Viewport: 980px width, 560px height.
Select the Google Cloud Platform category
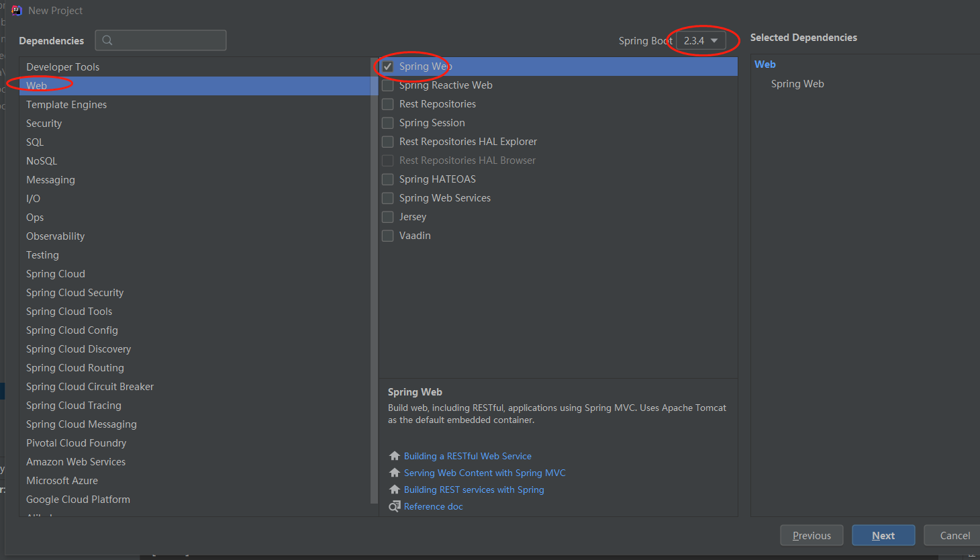pyautogui.click(x=195, y=500)
